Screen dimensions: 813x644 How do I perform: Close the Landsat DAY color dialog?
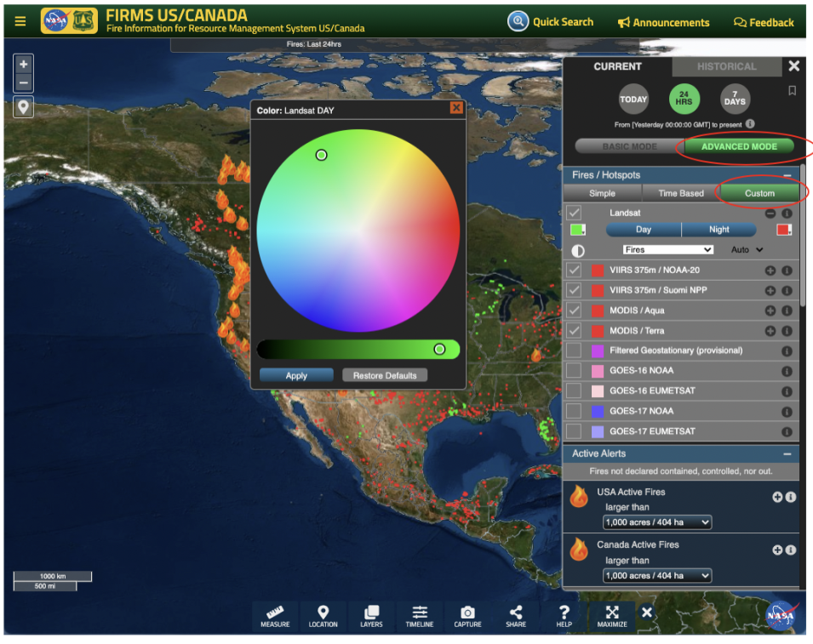[456, 108]
